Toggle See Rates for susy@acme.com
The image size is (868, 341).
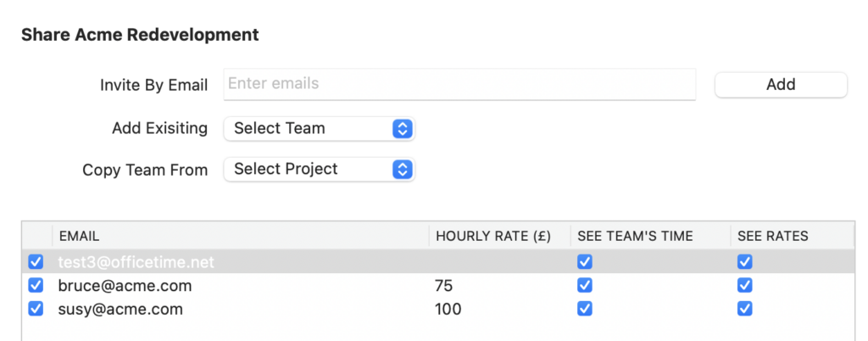click(x=744, y=309)
